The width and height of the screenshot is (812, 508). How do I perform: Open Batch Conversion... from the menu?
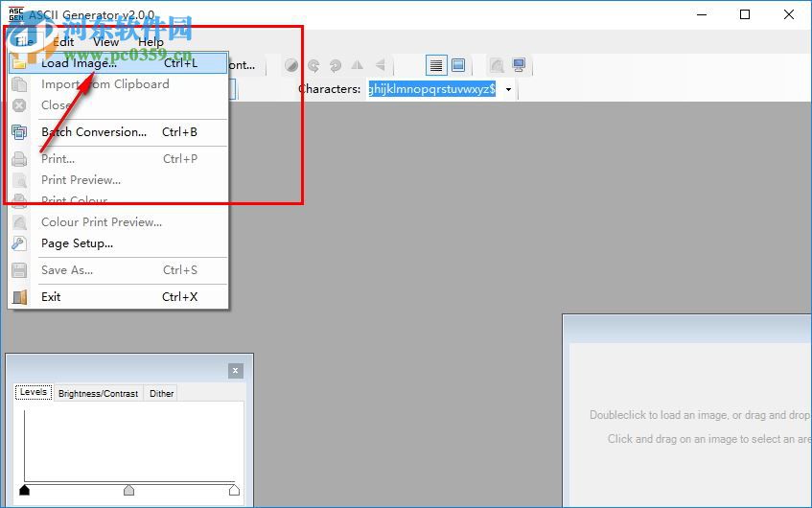118,132
